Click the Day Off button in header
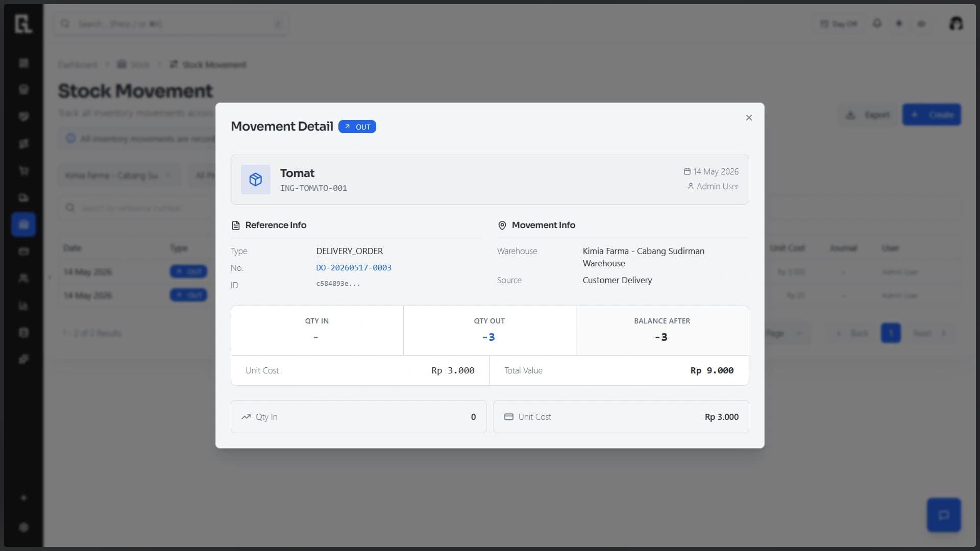The image size is (980, 551). tap(839, 24)
